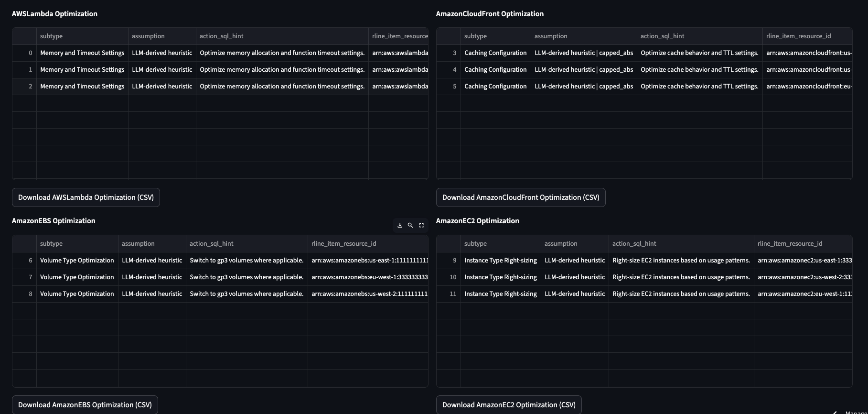
Task: Click 'Optimize memory allocation' hint in row 2
Action: (282, 87)
